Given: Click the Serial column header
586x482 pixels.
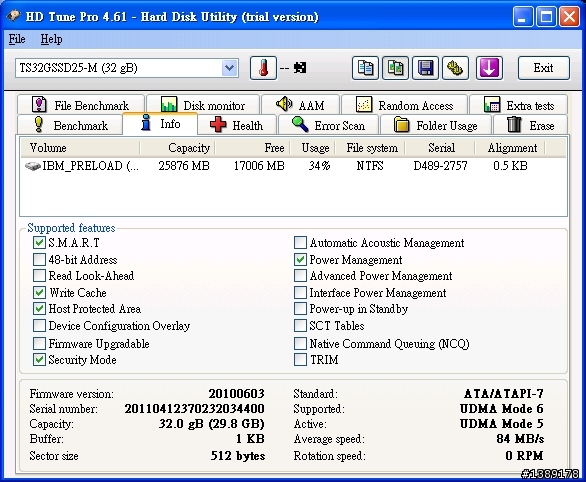Looking at the screenshot, I should pos(440,148).
